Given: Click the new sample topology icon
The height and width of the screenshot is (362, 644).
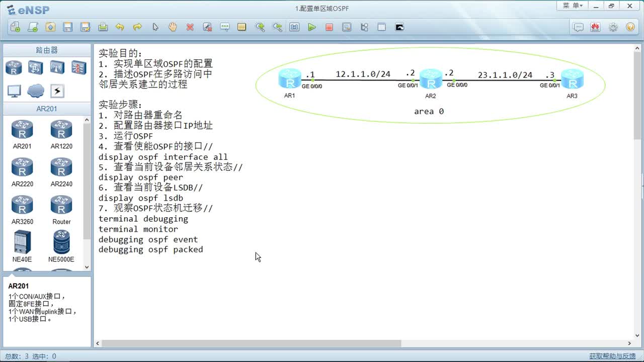Looking at the screenshot, I should tap(33, 27).
